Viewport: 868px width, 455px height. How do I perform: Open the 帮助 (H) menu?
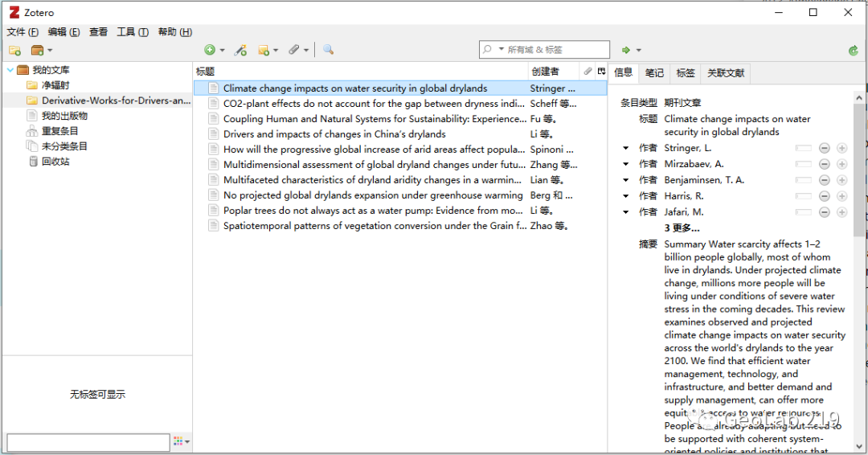coord(175,32)
